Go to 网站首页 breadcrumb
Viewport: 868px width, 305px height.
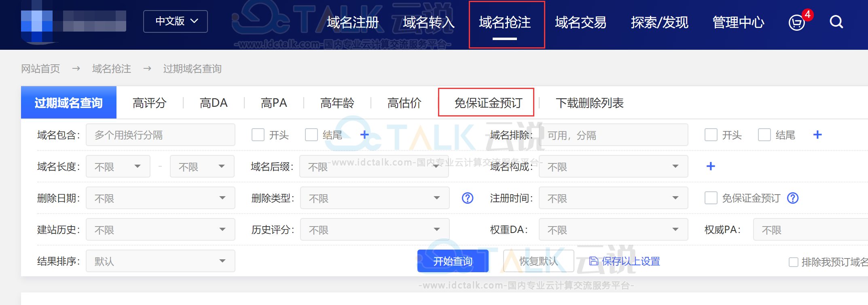coord(40,69)
